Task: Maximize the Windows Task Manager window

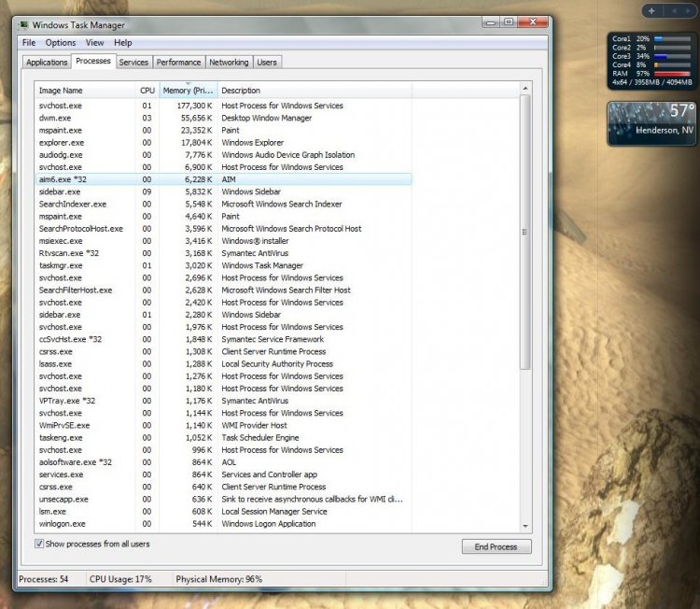Action: tap(509, 21)
